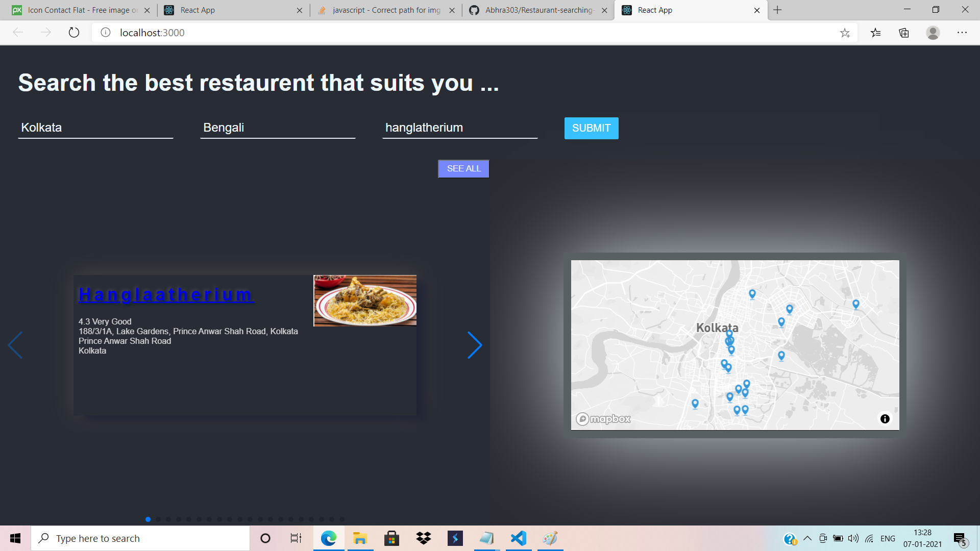
Task: Select the first carousel pagination dot
Action: click(148, 519)
